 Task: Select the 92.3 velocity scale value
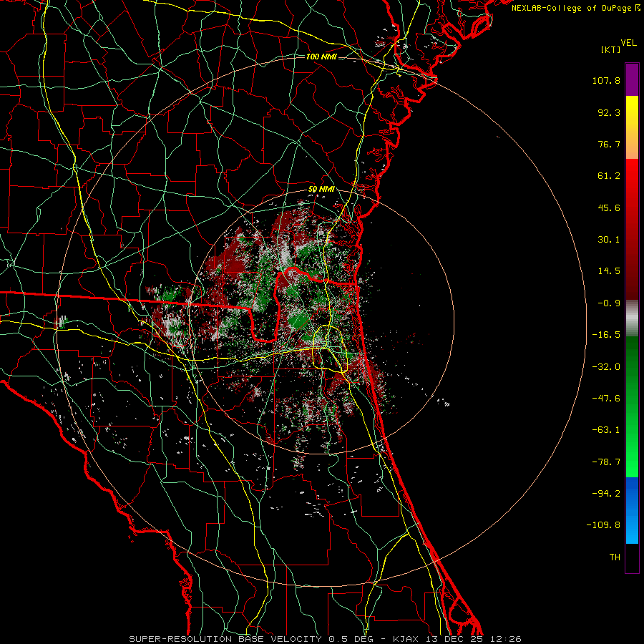click(609, 112)
